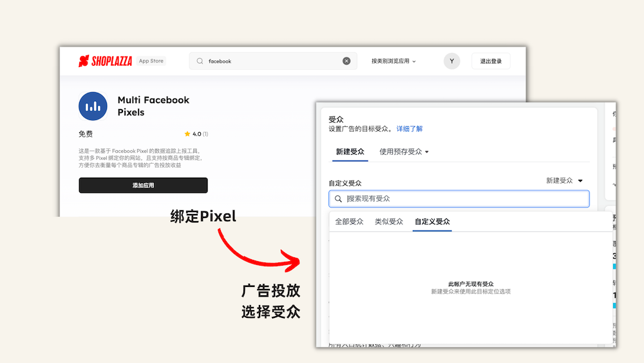
Task: Open the 详细了解 link
Action: pyautogui.click(x=410, y=129)
